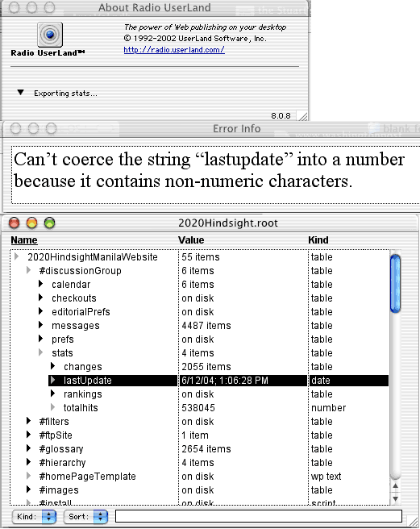Screen dimensions: 420x529
Task: Click the wp text kind cell
Action: click(326, 476)
